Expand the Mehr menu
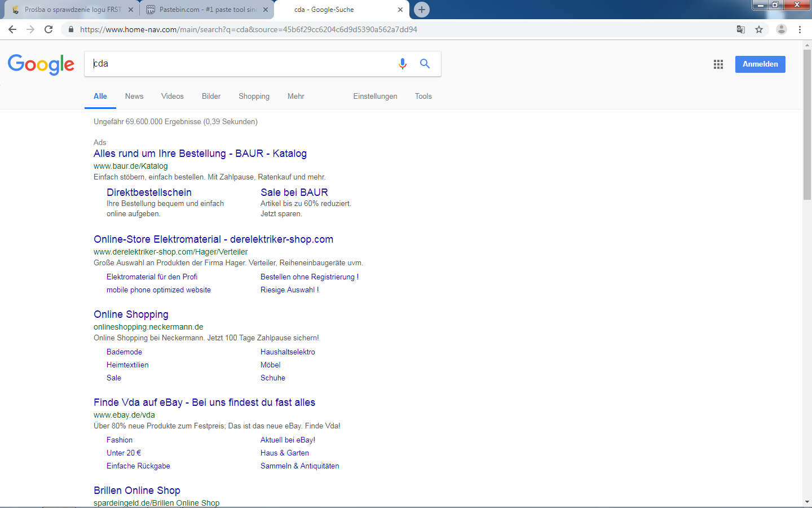Image resolution: width=812 pixels, height=508 pixels. tap(296, 96)
